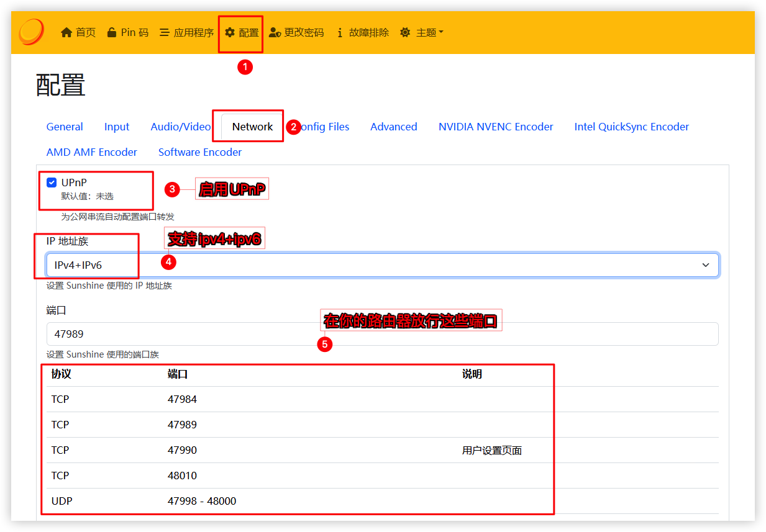
Task: Open the 更改密码 page
Action: click(x=296, y=32)
